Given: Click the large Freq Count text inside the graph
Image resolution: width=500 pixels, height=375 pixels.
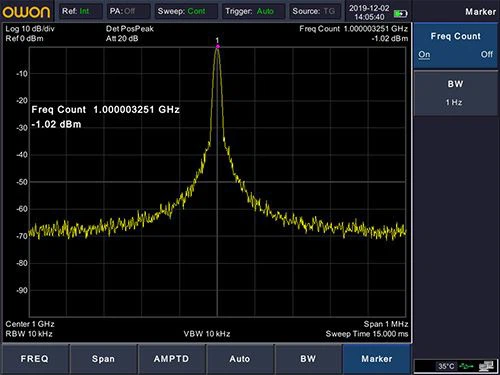Looking at the screenshot, I should (105, 110).
